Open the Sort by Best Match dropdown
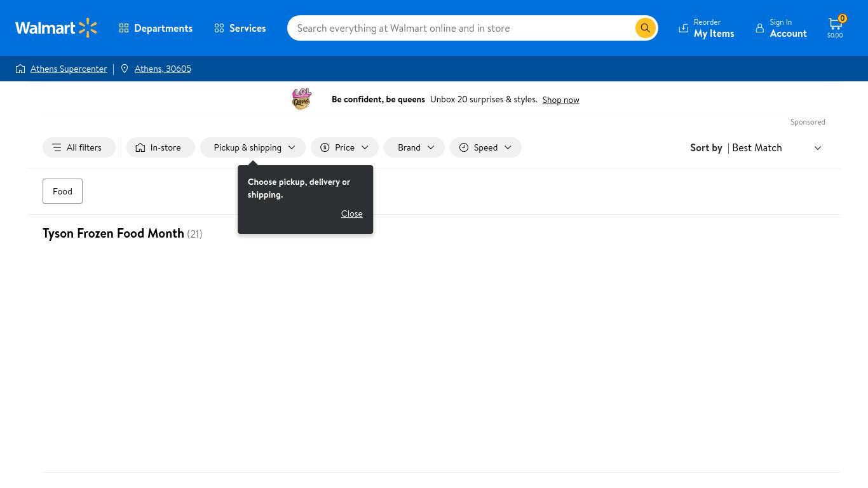 click(776, 147)
